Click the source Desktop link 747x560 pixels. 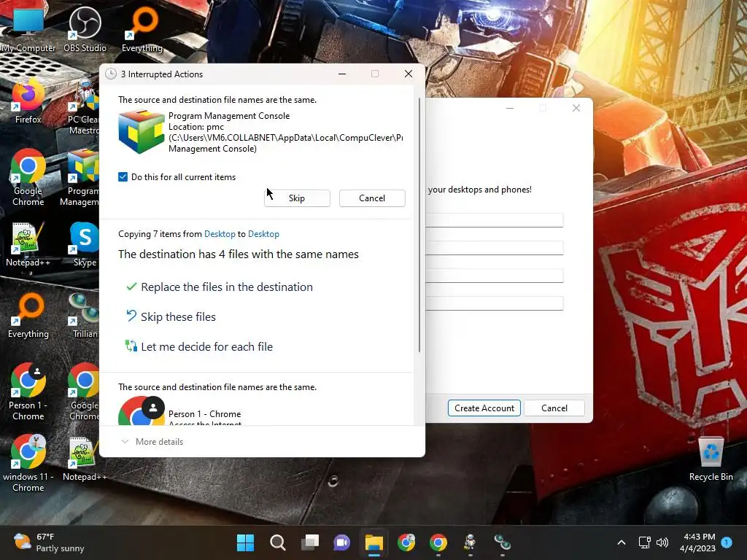(220, 234)
